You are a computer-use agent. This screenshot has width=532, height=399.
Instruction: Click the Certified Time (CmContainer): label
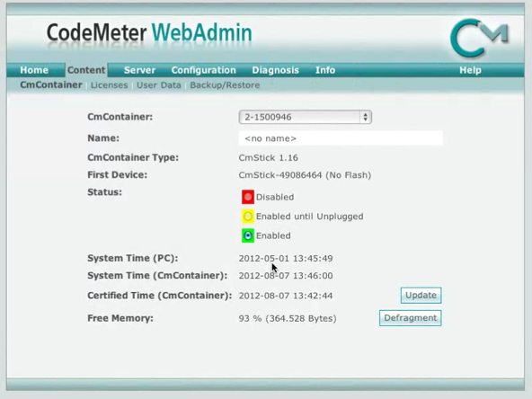pyautogui.click(x=159, y=296)
